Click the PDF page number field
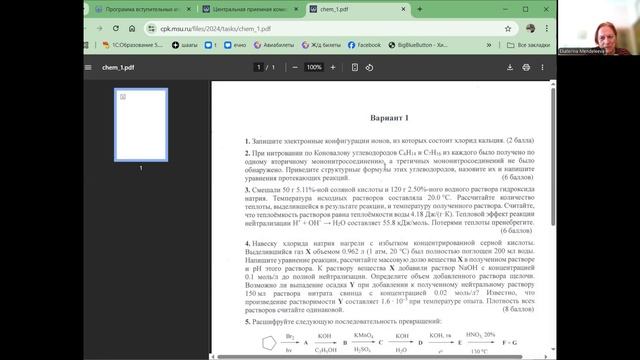This screenshot has height=360, width=640. 258,67
